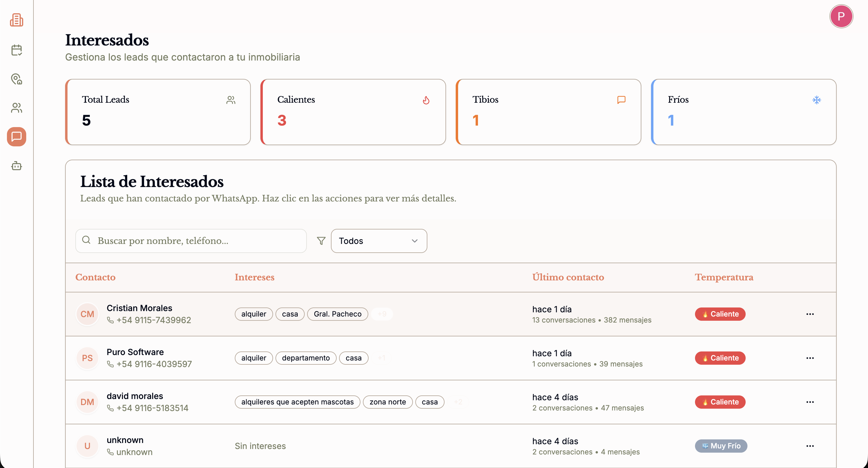Click the profile avatar P

coord(841,16)
